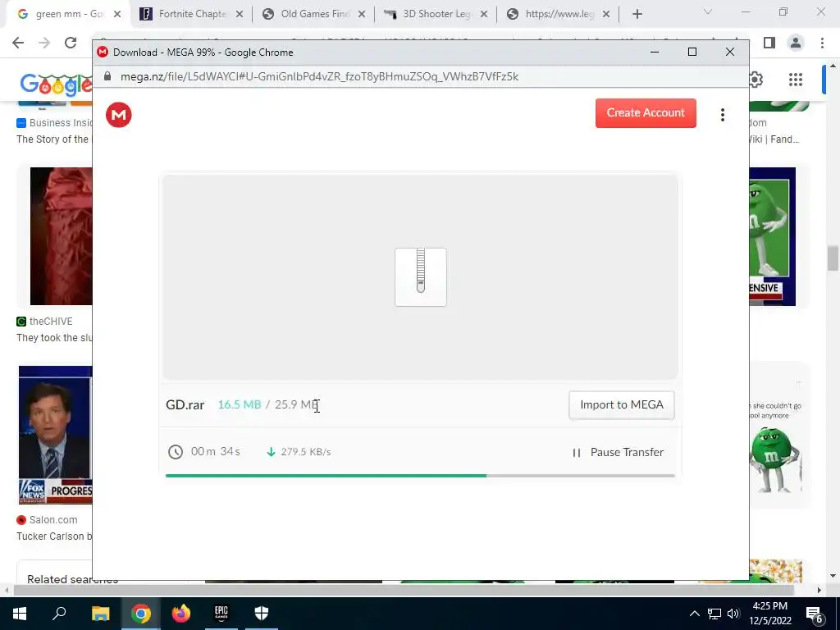Close the green mm Google tab
The width and height of the screenshot is (840, 630).
coord(117,15)
